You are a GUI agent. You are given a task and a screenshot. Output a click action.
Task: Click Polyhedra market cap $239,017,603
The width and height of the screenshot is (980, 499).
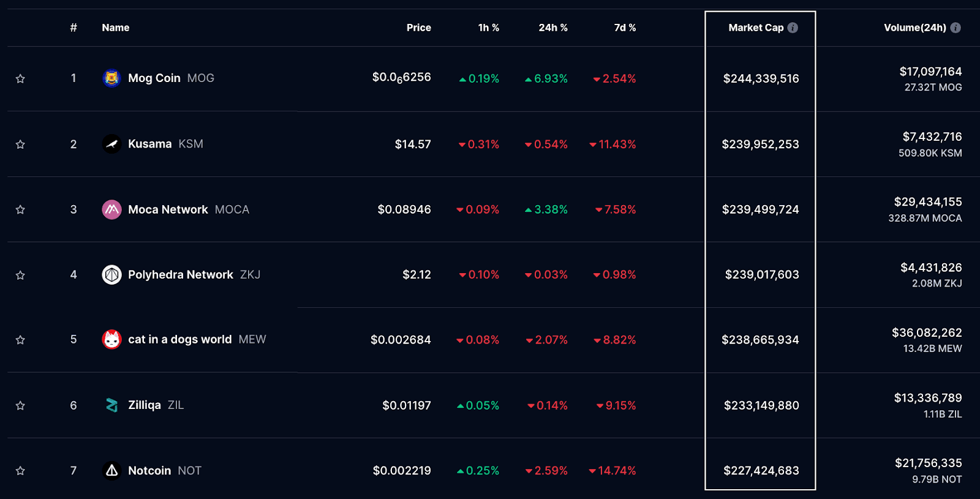click(762, 275)
